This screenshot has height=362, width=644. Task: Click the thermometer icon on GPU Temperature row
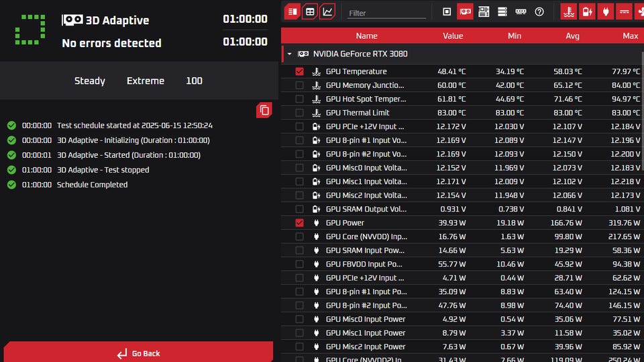(x=316, y=72)
